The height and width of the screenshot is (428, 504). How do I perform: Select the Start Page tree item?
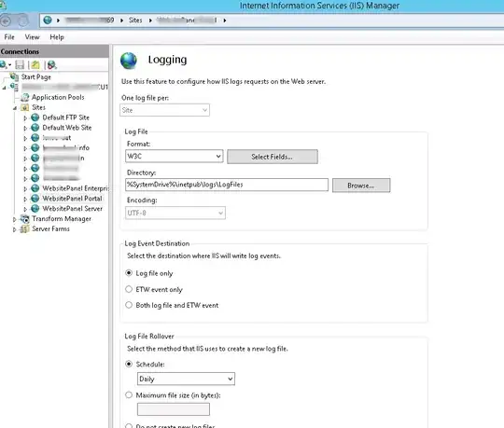36,77
